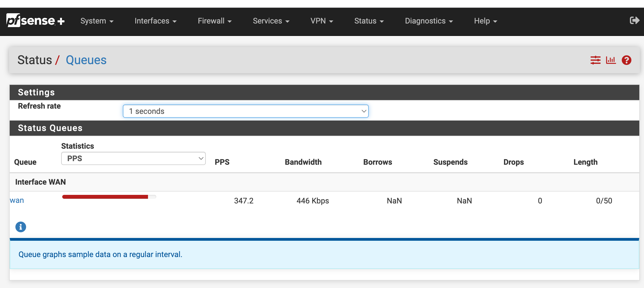The height and width of the screenshot is (288, 644).
Task: Open the queue graphs chart icon
Action: pos(611,60)
